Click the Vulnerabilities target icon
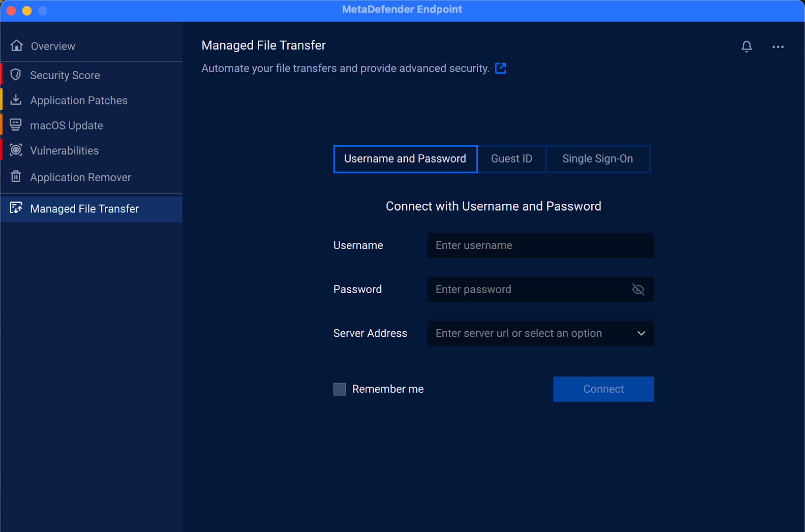The image size is (805, 532). click(16, 150)
